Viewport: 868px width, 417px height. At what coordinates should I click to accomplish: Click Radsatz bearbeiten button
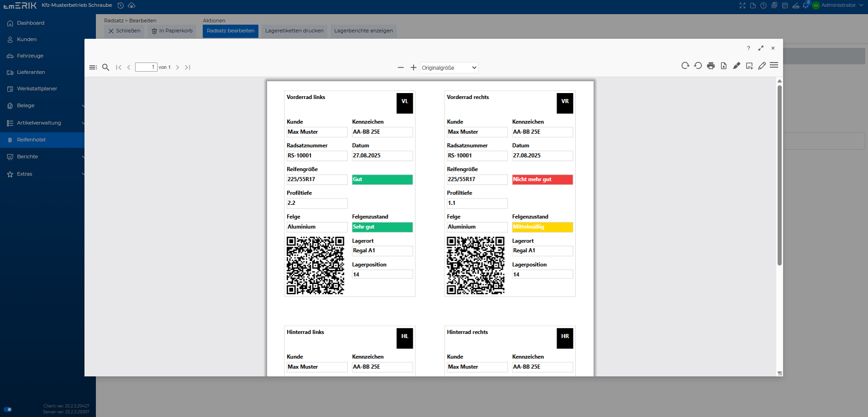pos(231,31)
